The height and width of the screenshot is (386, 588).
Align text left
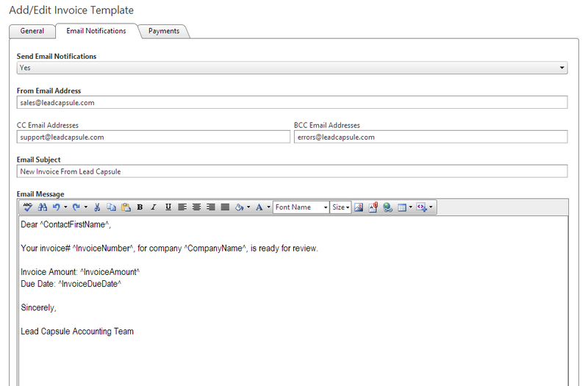click(182, 207)
